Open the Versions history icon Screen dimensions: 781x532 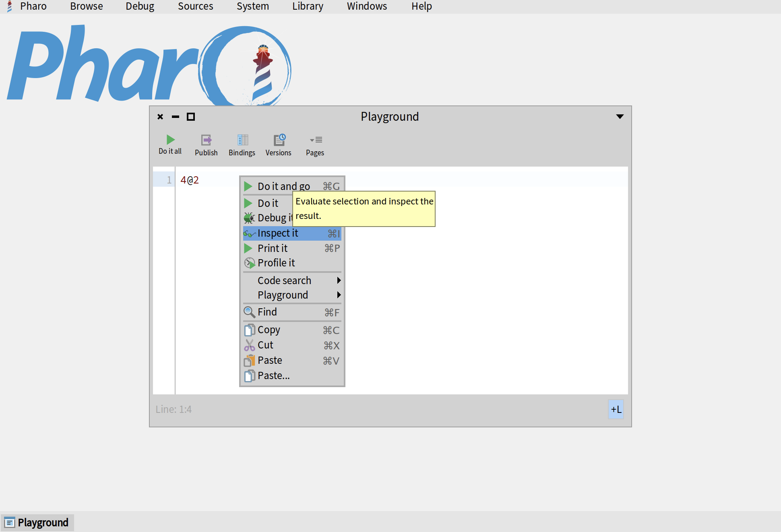[x=279, y=140]
